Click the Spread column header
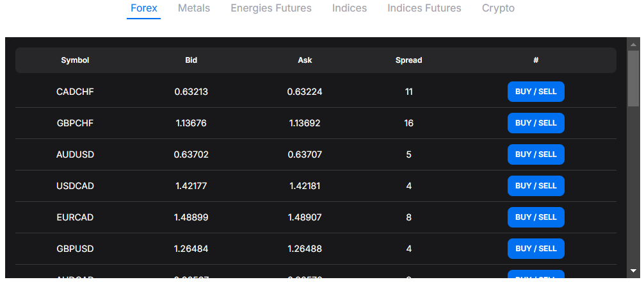This screenshot has height=282, width=644. [x=408, y=60]
